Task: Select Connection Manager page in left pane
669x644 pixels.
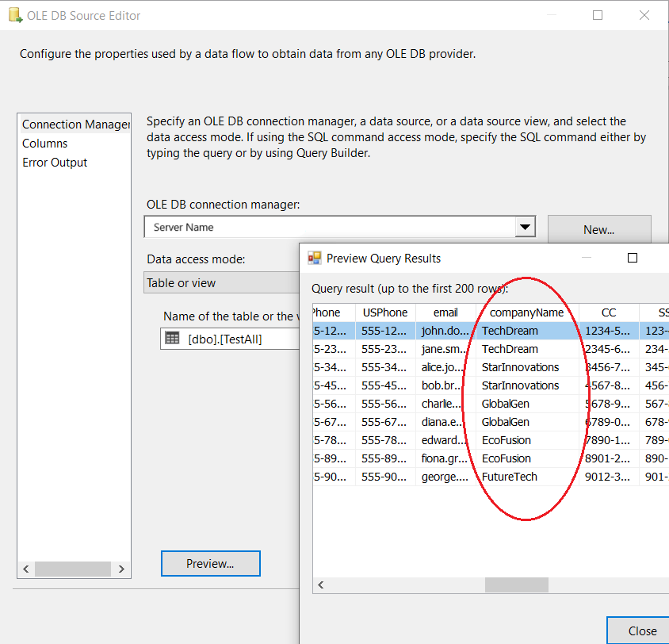Action: tap(75, 125)
